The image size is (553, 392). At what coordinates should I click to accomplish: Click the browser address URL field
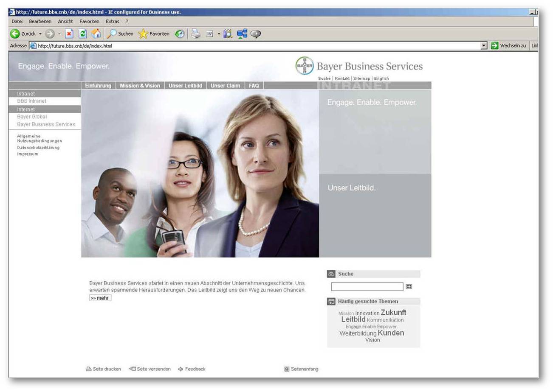(259, 46)
